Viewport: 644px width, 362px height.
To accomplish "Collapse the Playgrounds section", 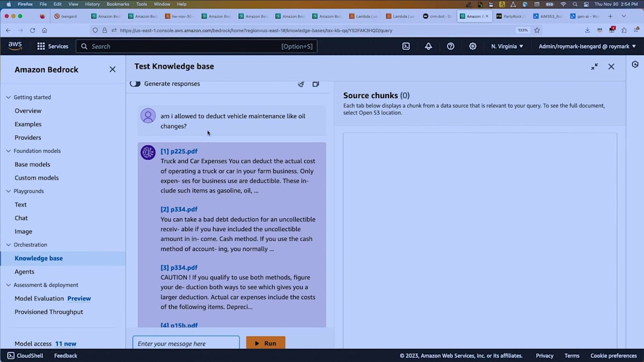I will point(8,191).
